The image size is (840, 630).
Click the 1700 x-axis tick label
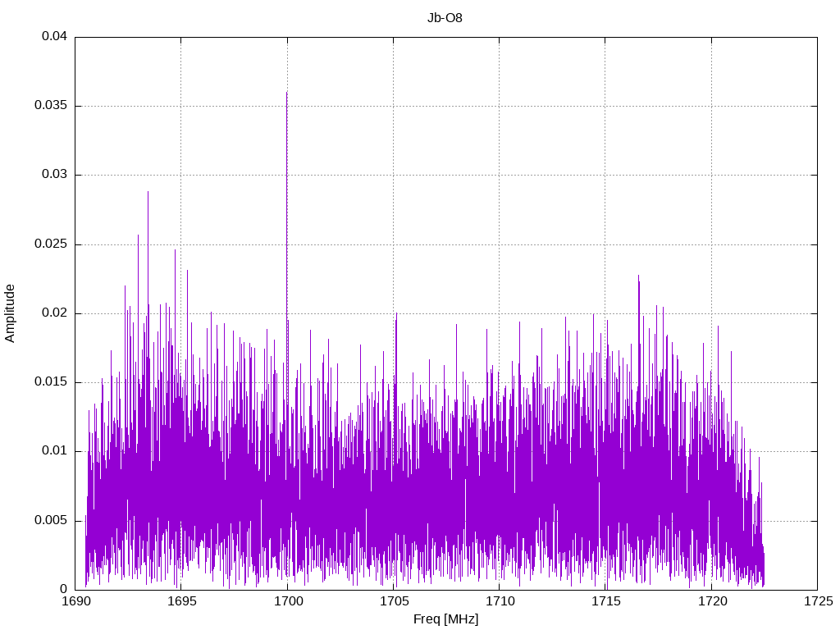pos(287,602)
